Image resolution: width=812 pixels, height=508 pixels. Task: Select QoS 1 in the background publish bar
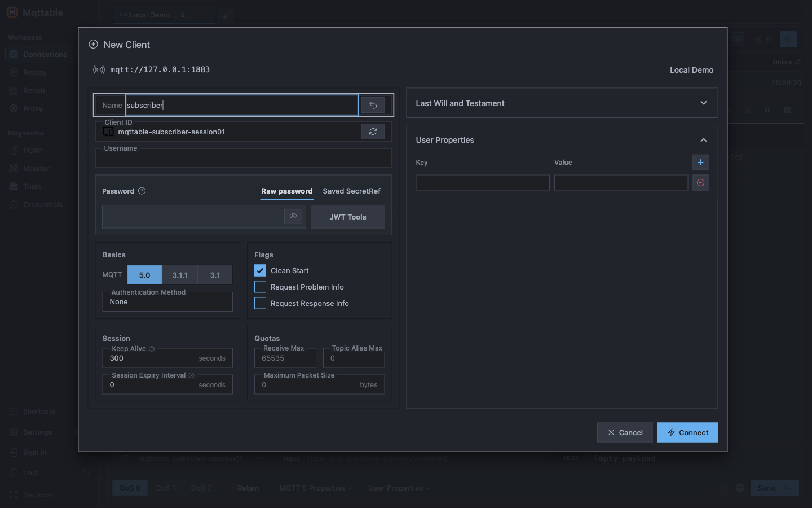(166, 488)
